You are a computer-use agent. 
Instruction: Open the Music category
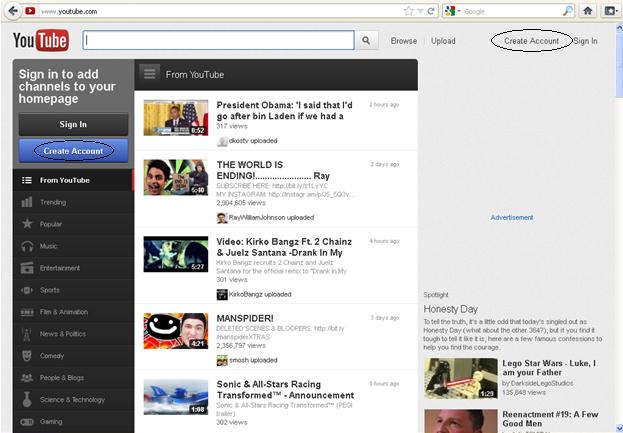click(x=73, y=246)
